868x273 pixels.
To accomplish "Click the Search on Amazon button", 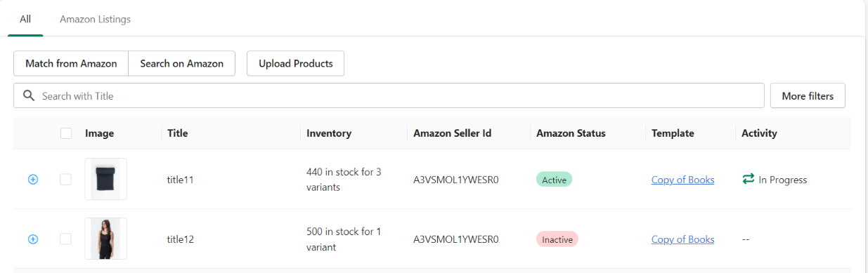I will click(182, 63).
